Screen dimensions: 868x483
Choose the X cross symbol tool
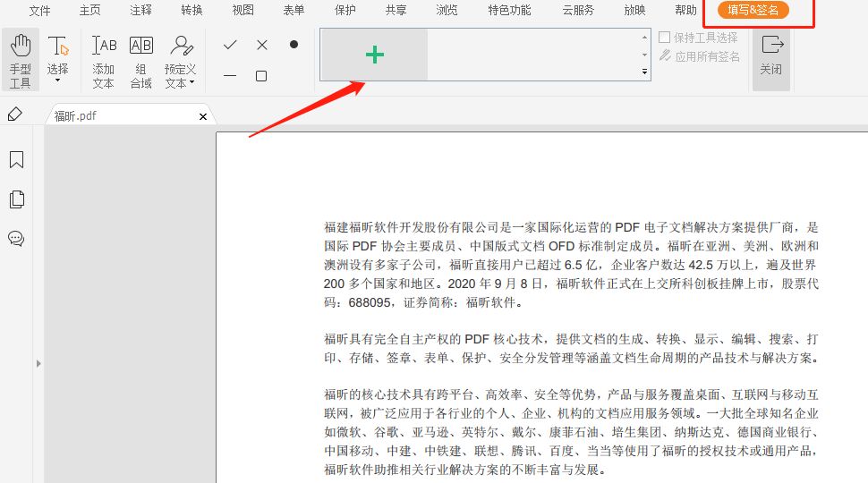[x=261, y=45]
